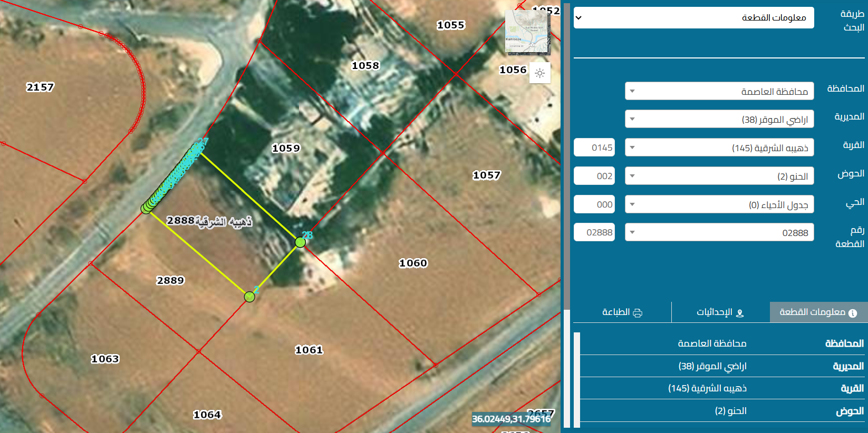
Task: Open the الطباعة print tab
Action: [x=622, y=312]
